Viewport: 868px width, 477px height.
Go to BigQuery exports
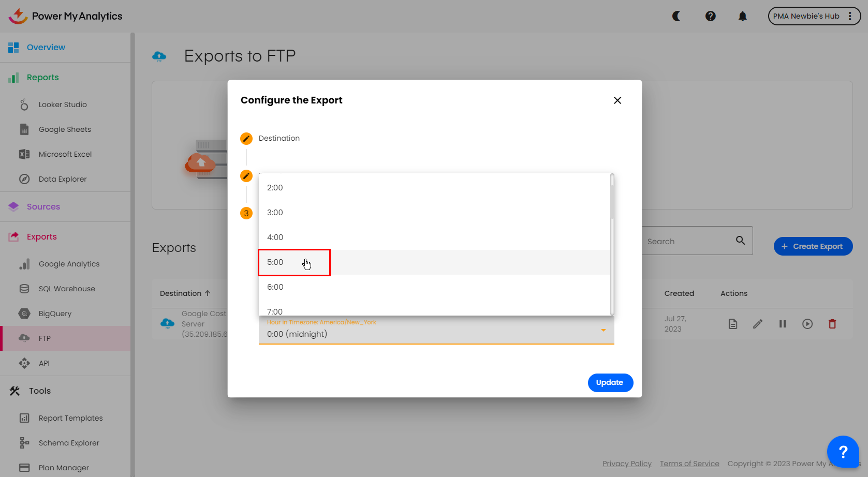tap(55, 314)
